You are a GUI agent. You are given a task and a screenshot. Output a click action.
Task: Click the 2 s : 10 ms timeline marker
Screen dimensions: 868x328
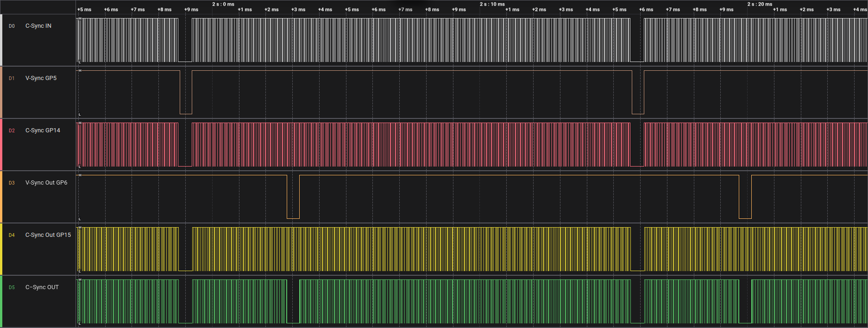point(492,4)
